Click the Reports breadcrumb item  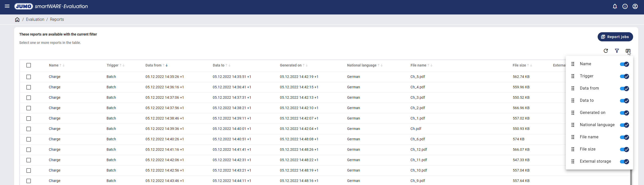coord(57,20)
